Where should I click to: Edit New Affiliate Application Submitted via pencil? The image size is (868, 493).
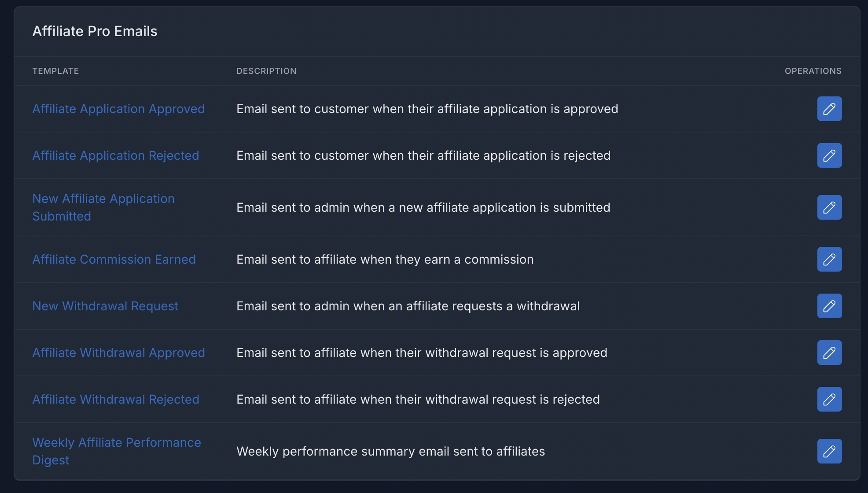(829, 207)
